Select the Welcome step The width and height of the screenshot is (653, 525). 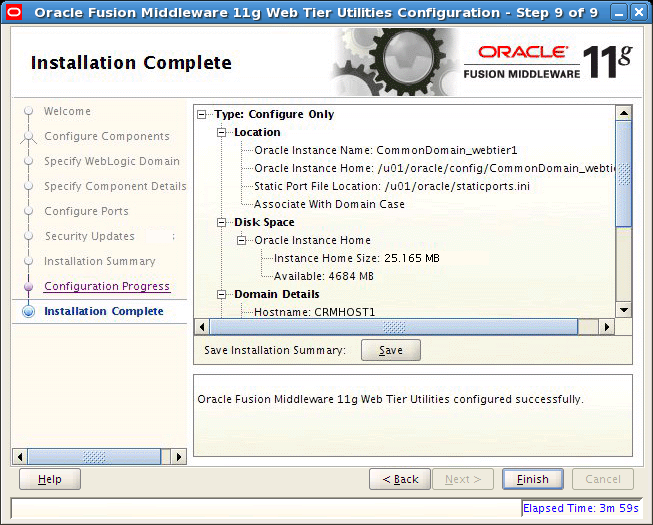pos(67,111)
